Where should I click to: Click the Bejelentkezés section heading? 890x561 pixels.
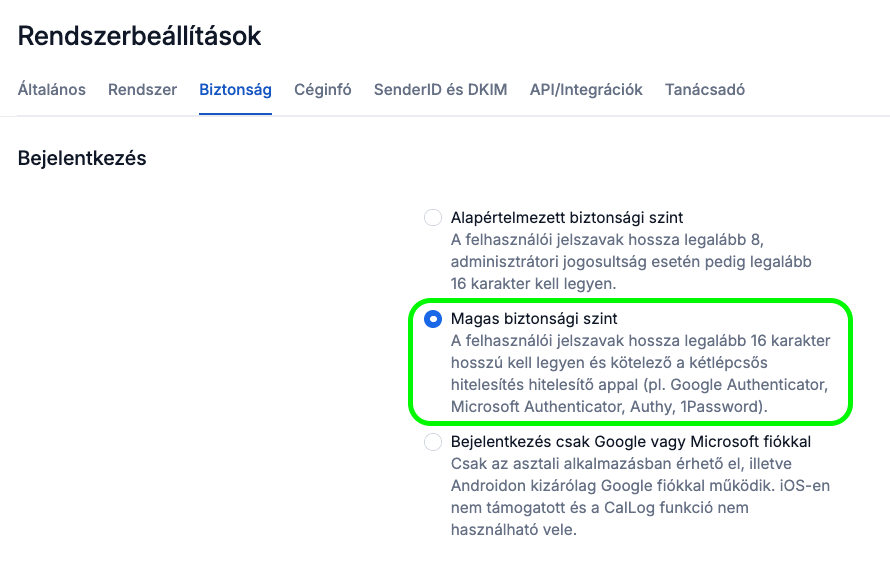click(82, 158)
